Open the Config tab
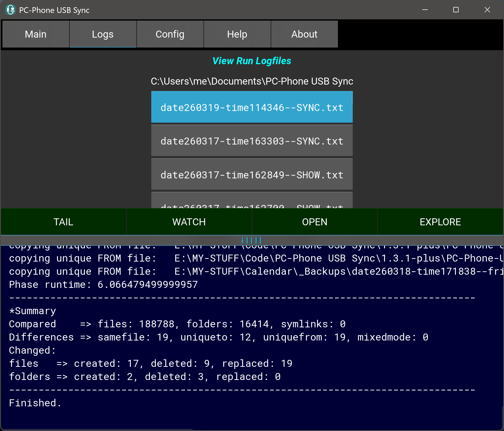 click(170, 34)
